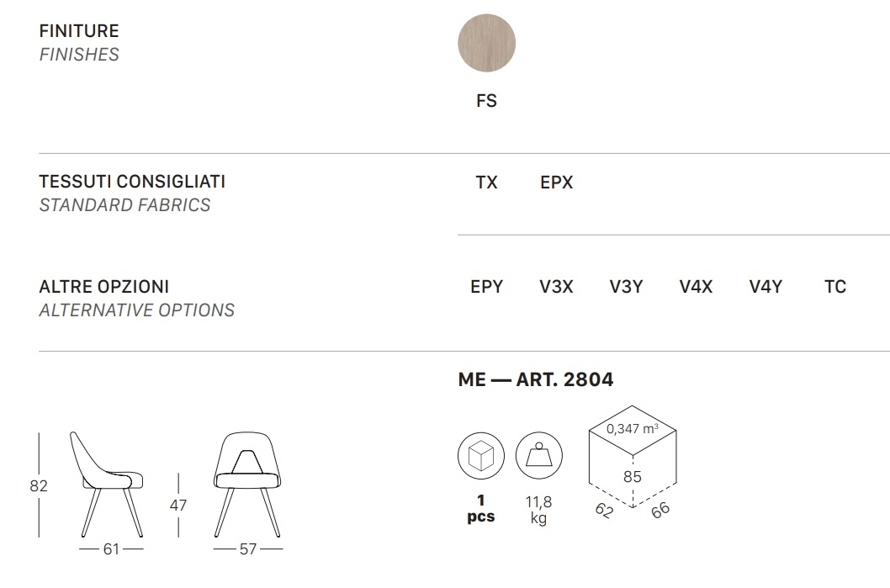Click the ME — ART. 2804 heading
This screenshot has width=890, height=588.
pyautogui.click(x=536, y=379)
